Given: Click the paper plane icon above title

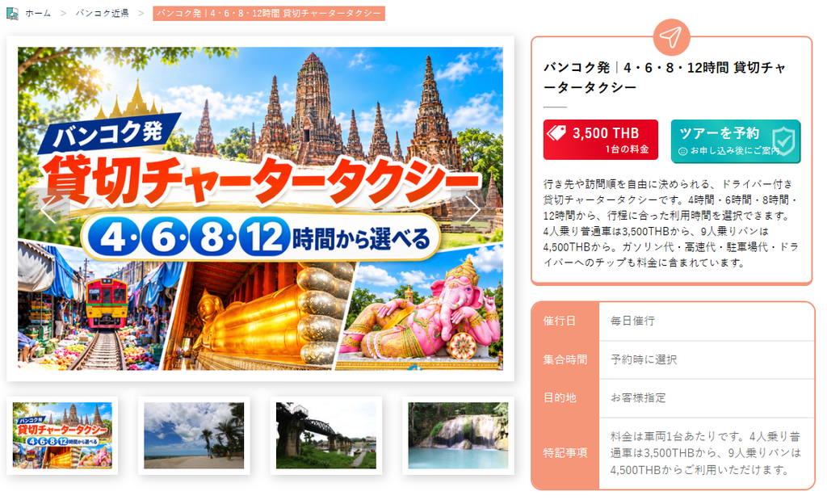Looking at the screenshot, I should 671,37.
